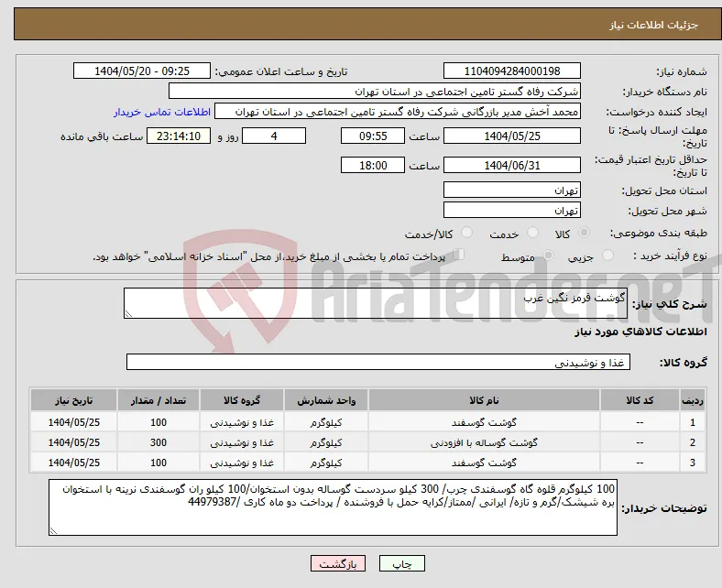This screenshot has height=588, width=722.
Task: Click گوشت گوسفند in row 3
Action: (x=484, y=463)
